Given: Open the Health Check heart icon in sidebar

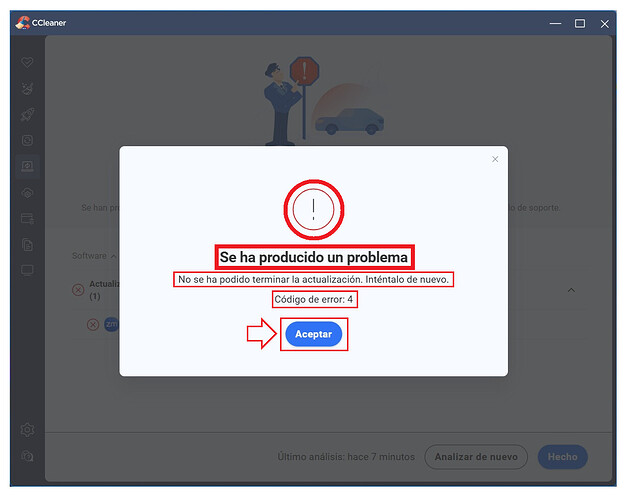Looking at the screenshot, I should [x=27, y=62].
